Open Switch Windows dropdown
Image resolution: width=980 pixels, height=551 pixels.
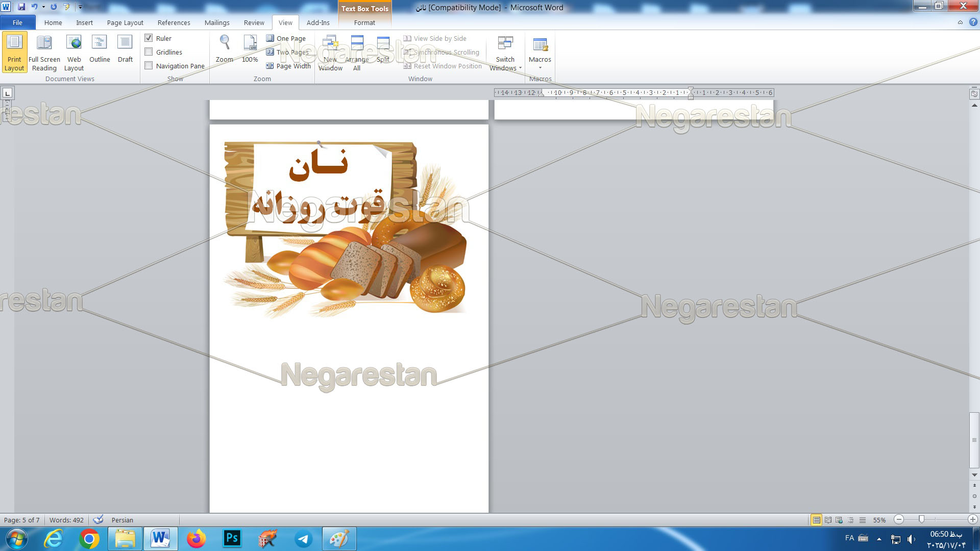click(x=505, y=53)
